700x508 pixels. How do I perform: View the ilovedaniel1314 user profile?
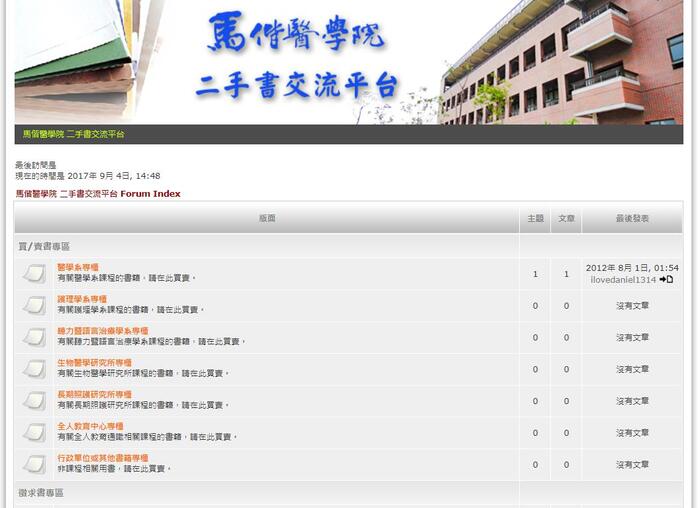[623, 280]
